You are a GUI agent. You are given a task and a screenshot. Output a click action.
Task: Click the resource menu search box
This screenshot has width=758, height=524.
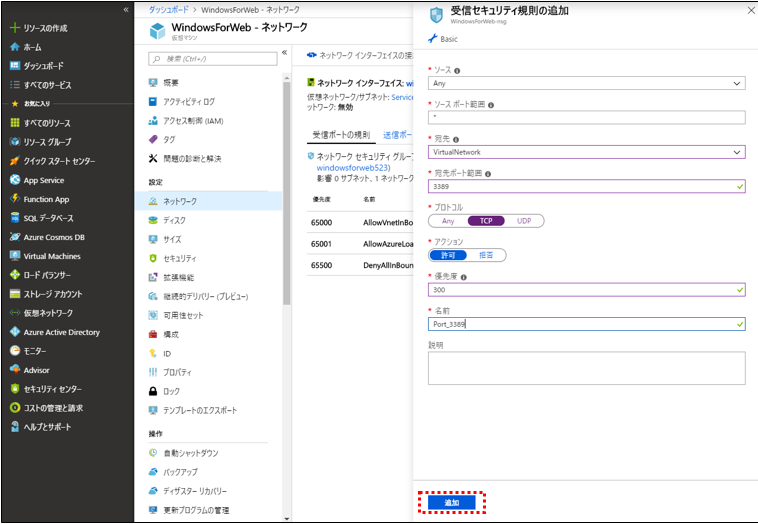coord(213,58)
